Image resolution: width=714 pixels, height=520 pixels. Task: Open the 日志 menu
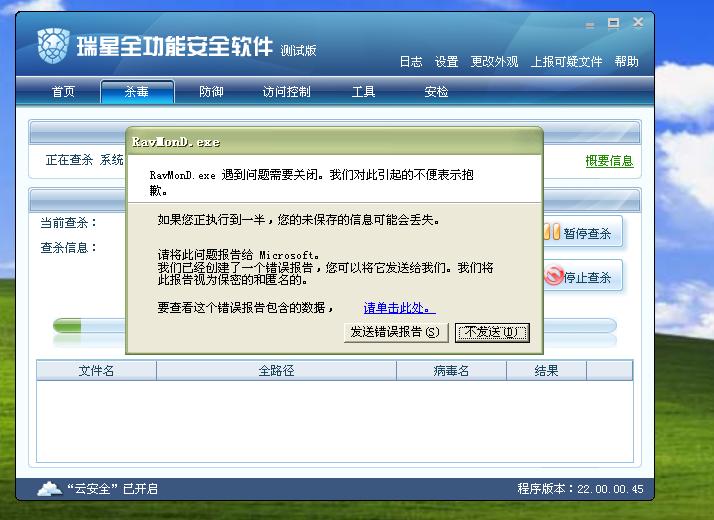[x=411, y=61]
